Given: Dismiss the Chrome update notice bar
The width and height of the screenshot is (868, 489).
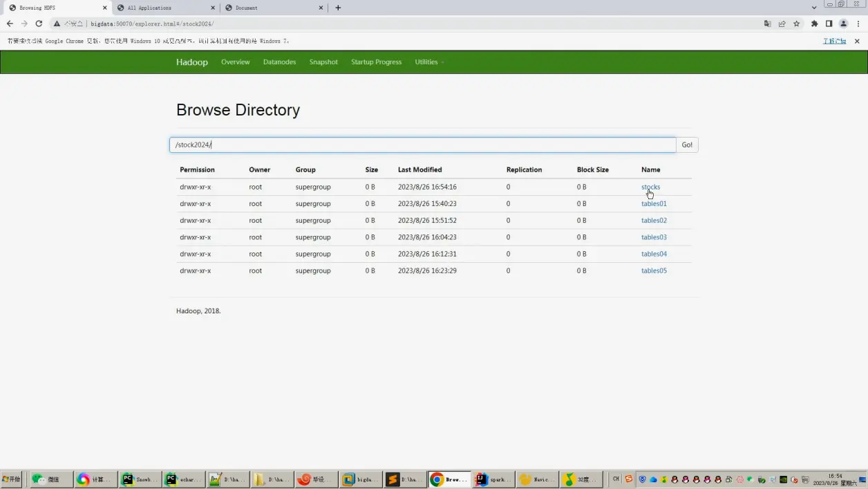Looking at the screenshot, I should [x=857, y=41].
